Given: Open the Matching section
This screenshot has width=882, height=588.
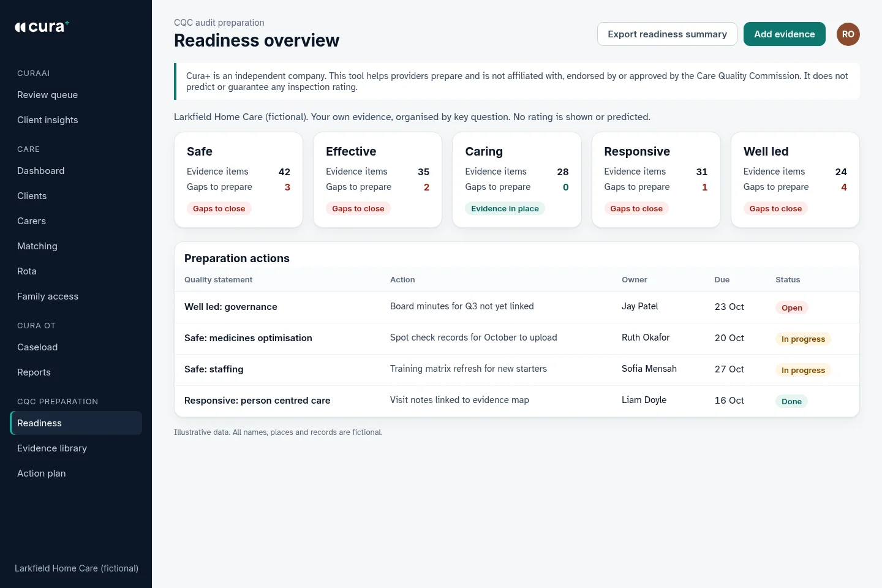Looking at the screenshot, I should 76,246.
